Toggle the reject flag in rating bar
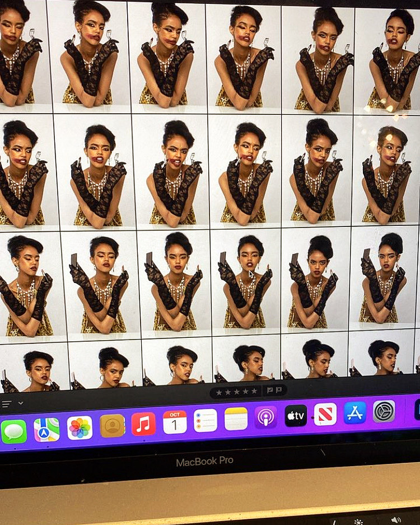Screen dimensions: 420x525 point(279,390)
